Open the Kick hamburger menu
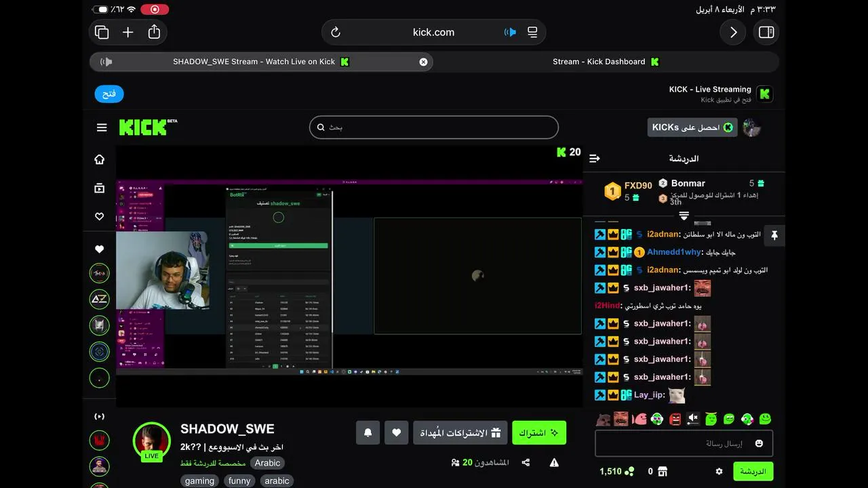This screenshot has height=488, width=868. pyautogui.click(x=102, y=127)
